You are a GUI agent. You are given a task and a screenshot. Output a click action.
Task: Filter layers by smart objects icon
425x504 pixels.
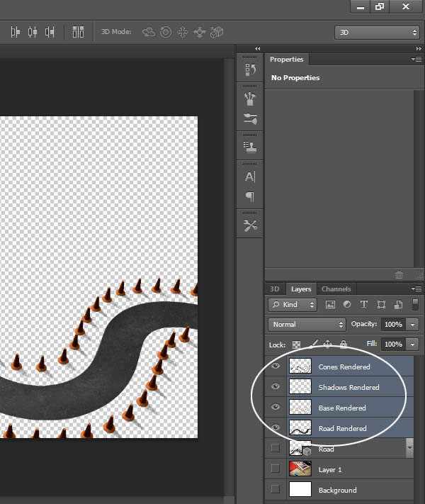click(398, 304)
